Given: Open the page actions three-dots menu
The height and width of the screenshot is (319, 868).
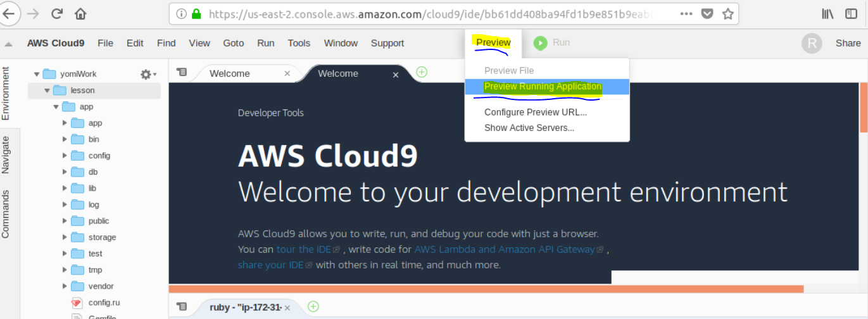Looking at the screenshot, I should pos(687,13).
